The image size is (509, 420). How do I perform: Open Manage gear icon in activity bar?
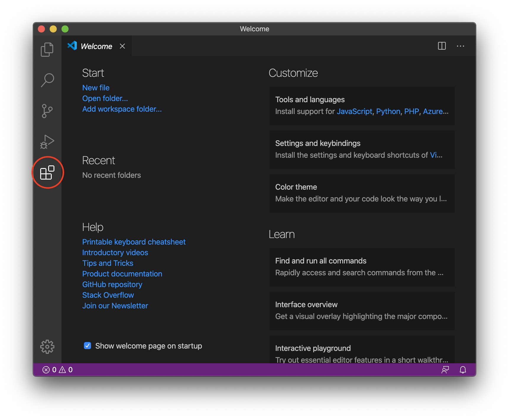pos(47,346)
